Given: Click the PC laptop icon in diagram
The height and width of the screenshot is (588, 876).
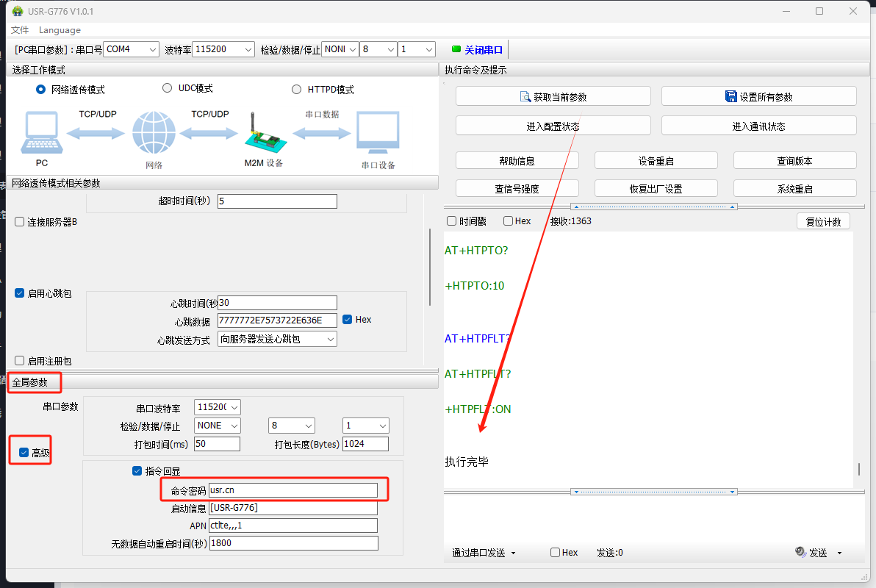Looking at the screenshot, I should 41,134.
